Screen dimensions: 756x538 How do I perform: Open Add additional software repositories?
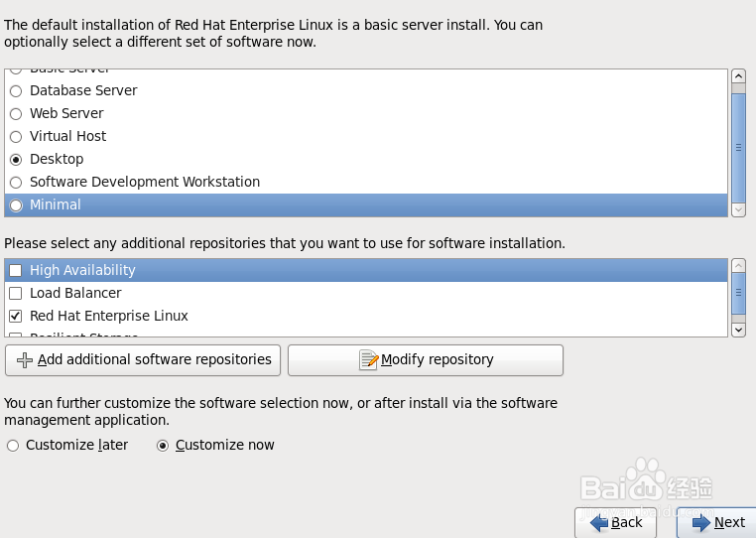(x=143, y=360)
